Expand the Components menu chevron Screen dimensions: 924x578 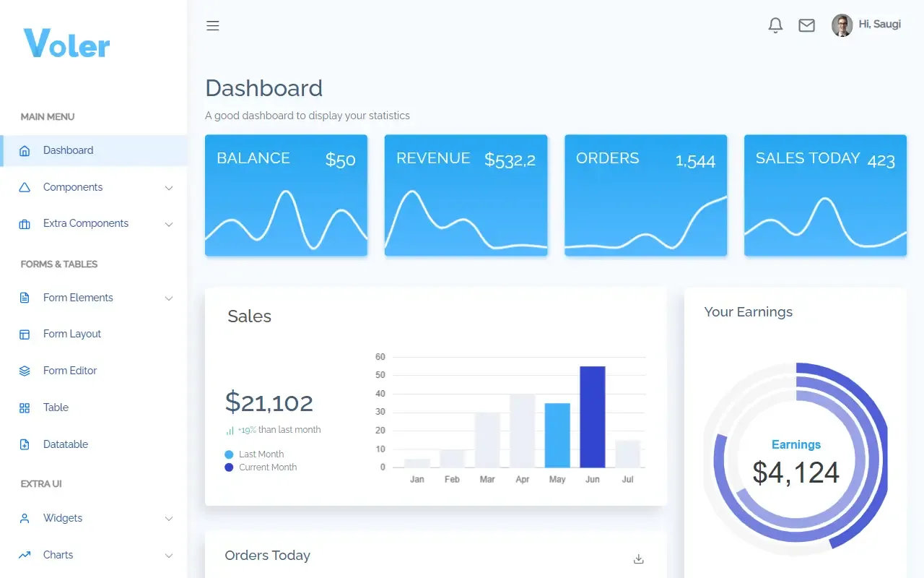pyautogui.click(x=169, y=188)
